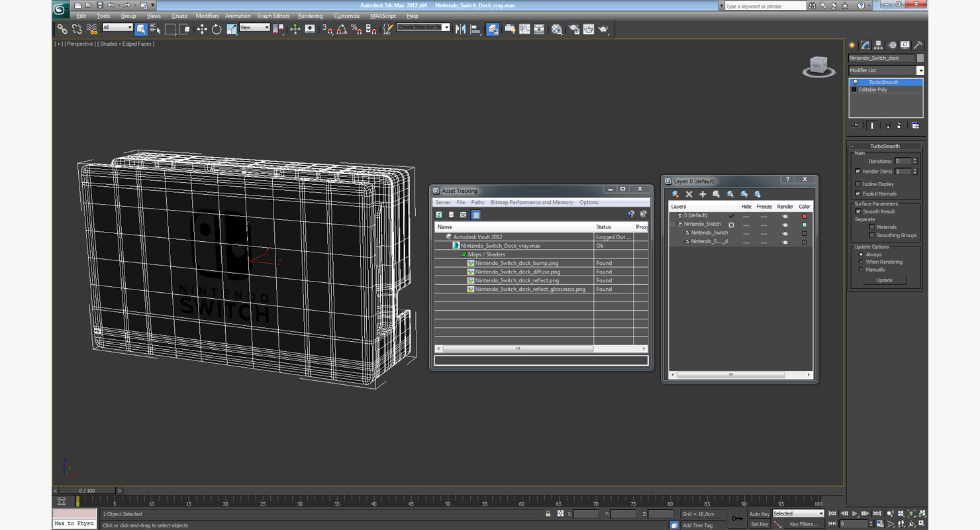Create new layer in Layer dialog
This screenshot has width=980, height=530.
(675, 194)
